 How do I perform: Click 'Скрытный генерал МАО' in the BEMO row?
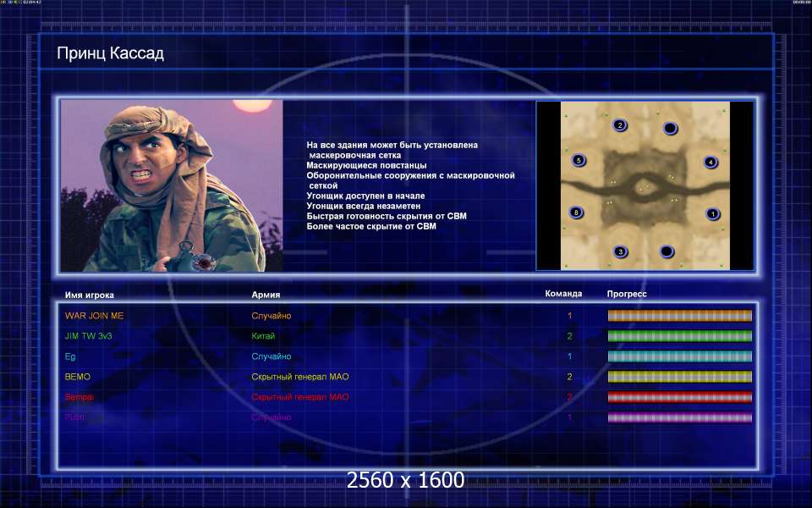[x=300, y=377]
